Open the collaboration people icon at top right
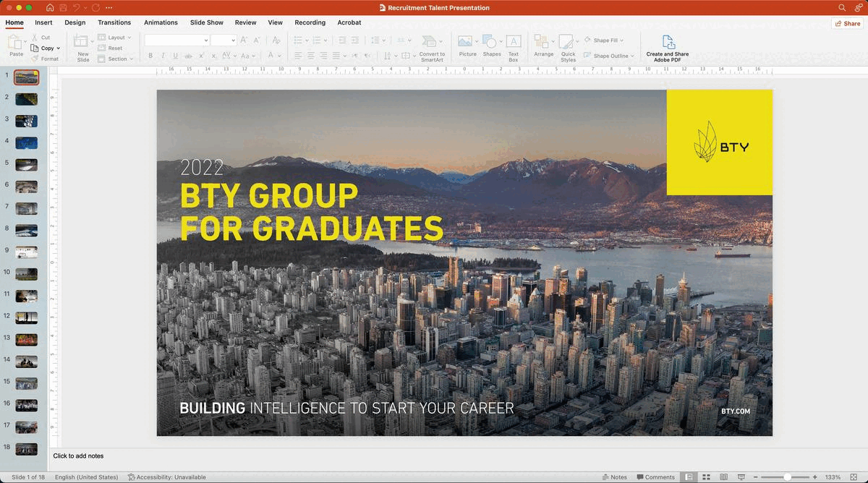The width and height of the screenshot is (868, 483). point(858,7)
